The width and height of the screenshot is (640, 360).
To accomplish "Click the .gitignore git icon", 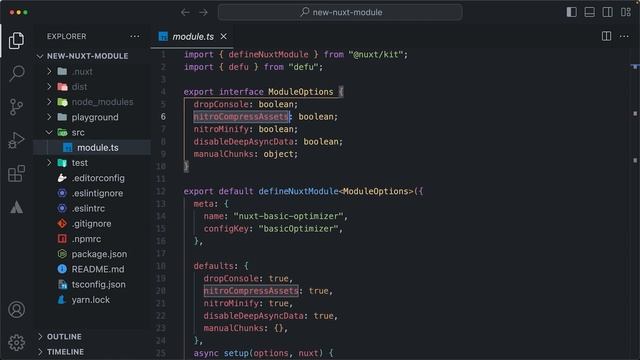I will click(x=62, y=224).
